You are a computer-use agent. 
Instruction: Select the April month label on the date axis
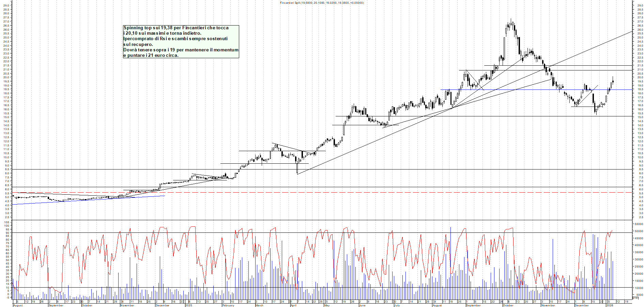pos(293,305)
